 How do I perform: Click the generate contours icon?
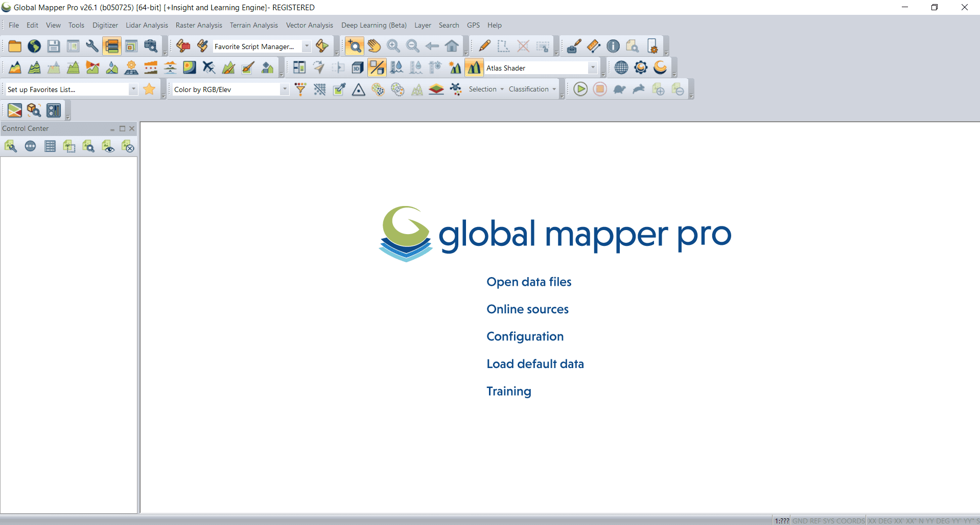(x=34, y=67)
